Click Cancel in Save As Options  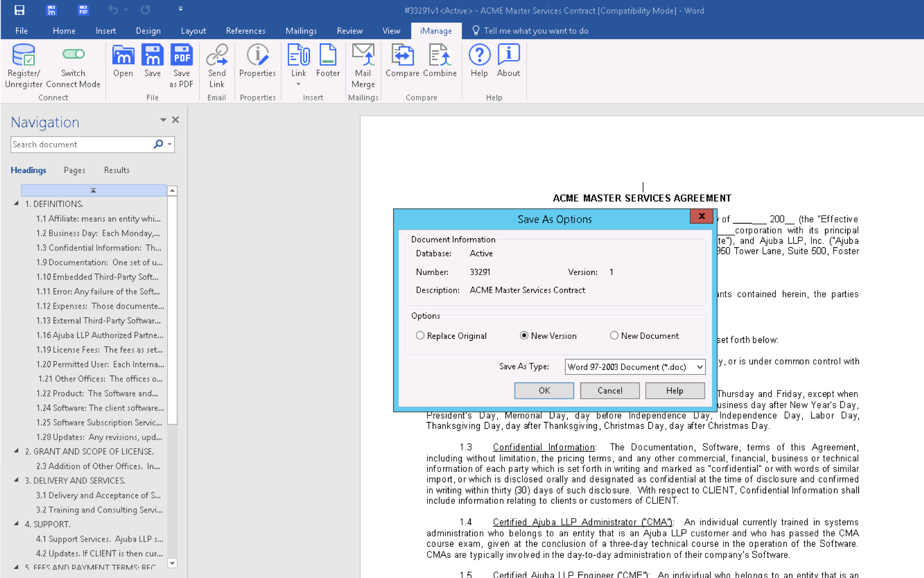tap(610, 391)
